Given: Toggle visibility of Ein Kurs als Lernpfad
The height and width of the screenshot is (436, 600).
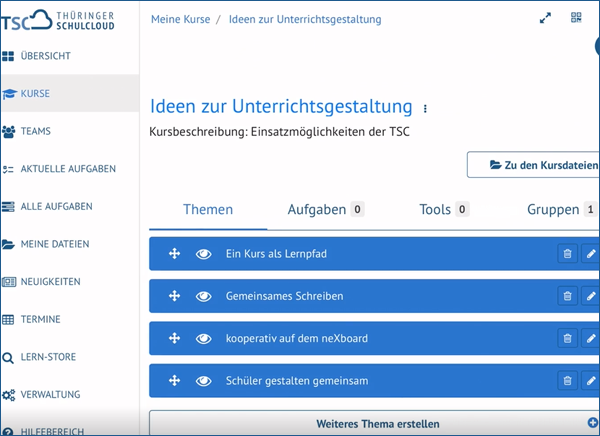Looking at the screenshot, I should tap(204, 254).
